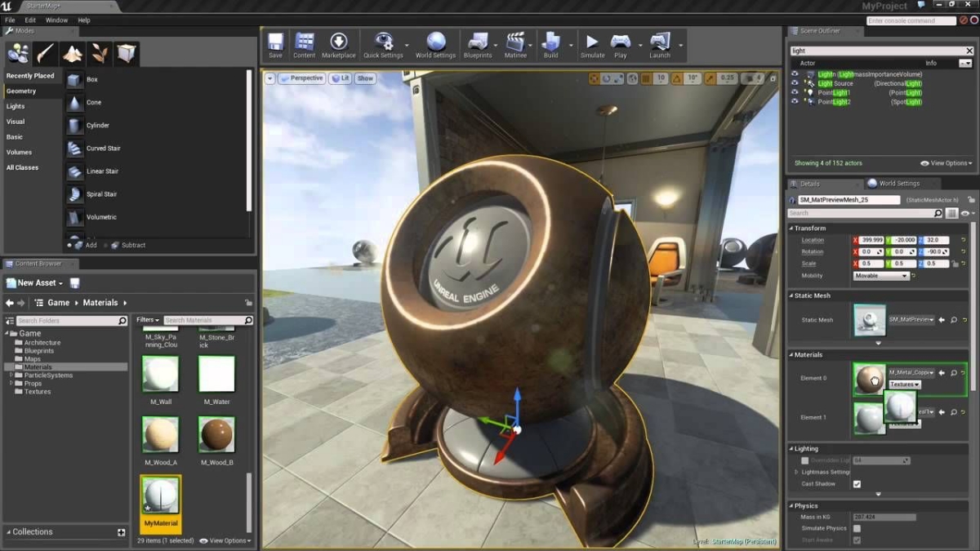Open the Marketplace from toolbar
Screen dimensions: 980x551
tap(338, 42)
